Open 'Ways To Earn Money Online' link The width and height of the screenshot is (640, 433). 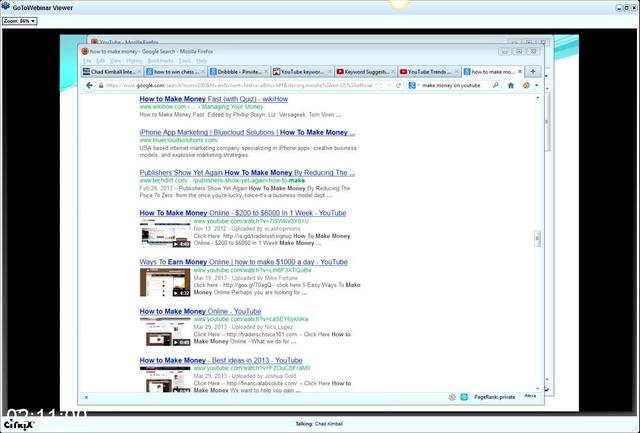click(x=243, y=262)
